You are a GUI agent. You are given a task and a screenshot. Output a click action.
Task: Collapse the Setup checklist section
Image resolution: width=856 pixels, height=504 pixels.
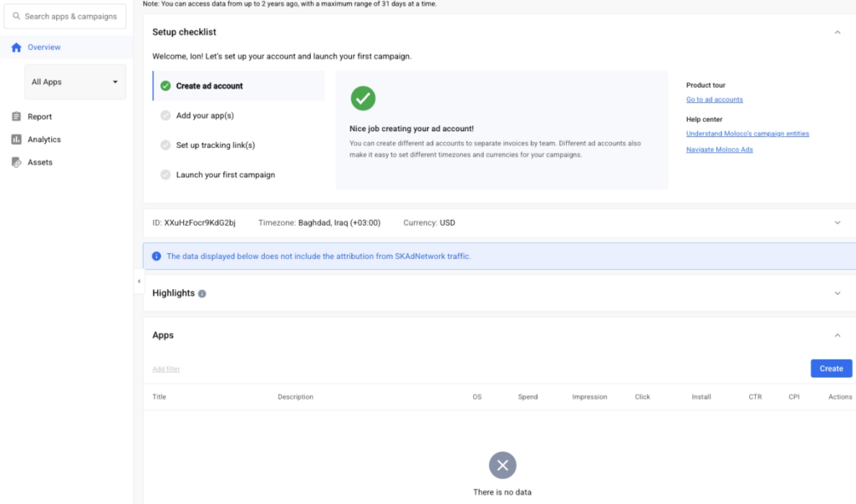(838, 33)
